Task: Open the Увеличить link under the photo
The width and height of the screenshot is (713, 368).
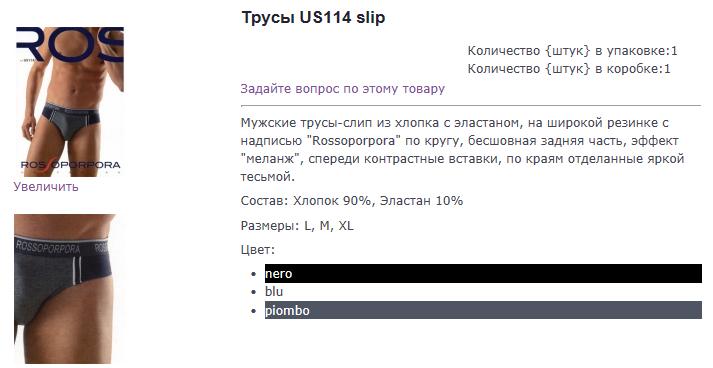Action: [46, 187]
